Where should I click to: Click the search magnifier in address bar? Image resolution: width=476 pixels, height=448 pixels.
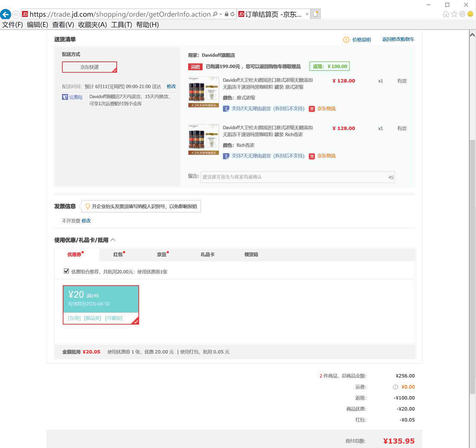point(215,14)
